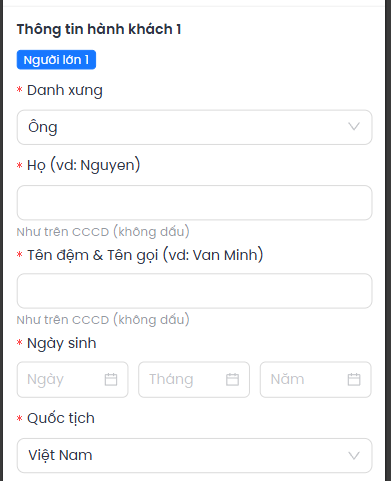Click the Họ (vd: Nguyen) label
This screenshot has height=481, width=391.
[x=83, y=165]
